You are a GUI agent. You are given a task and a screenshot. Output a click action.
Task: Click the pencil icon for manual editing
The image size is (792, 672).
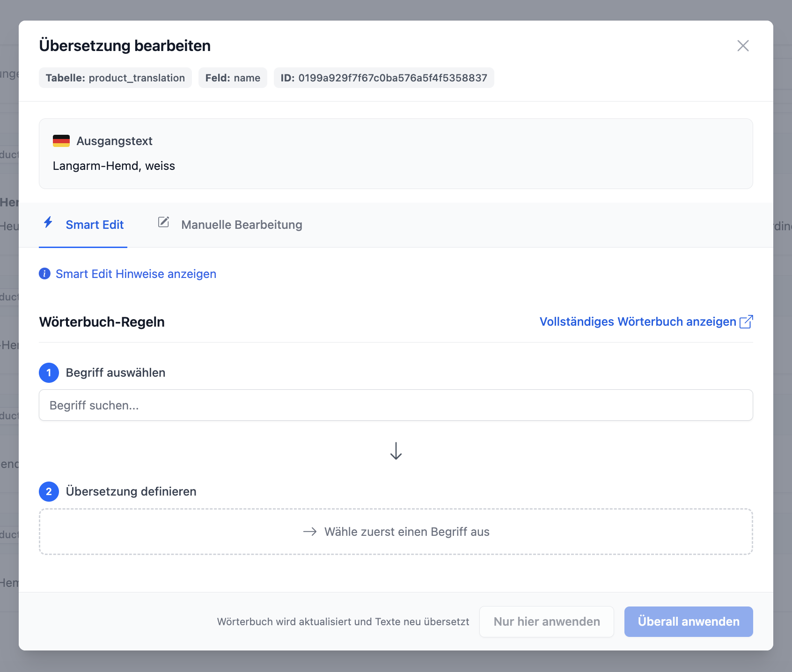click(x=163, y=222)
